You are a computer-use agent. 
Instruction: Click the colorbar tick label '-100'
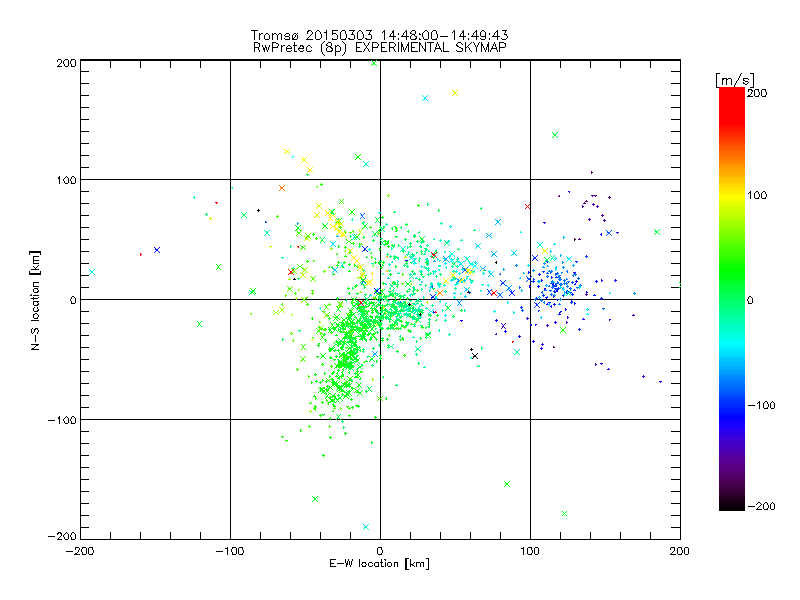coord(761,405)
